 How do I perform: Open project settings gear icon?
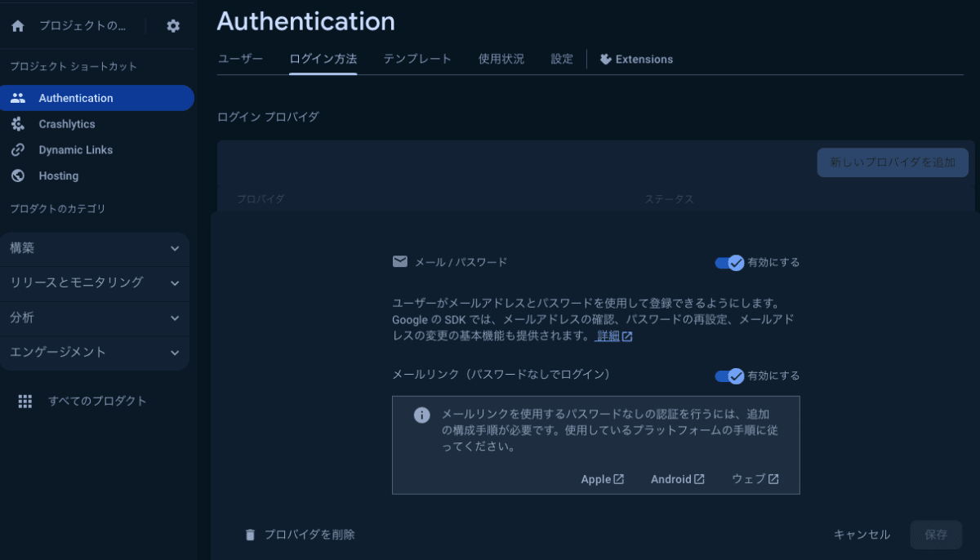click(x=173, y=26)
